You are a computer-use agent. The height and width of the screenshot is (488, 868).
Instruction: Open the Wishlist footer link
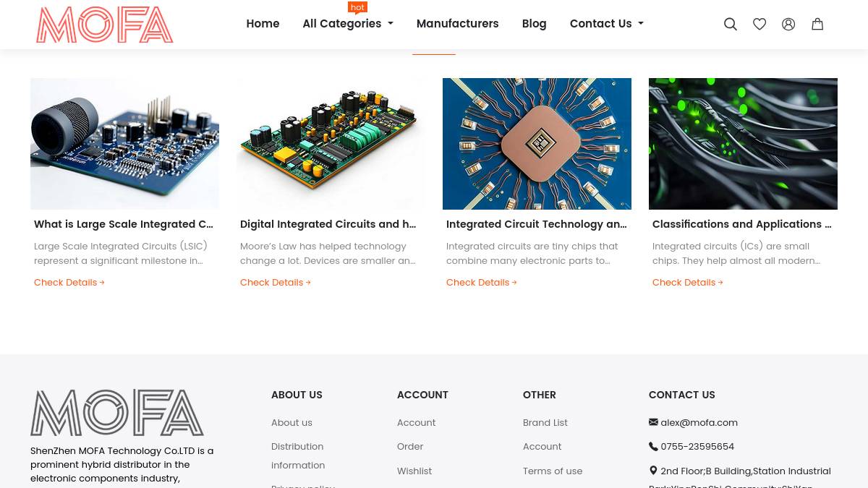tap(414, 471)
